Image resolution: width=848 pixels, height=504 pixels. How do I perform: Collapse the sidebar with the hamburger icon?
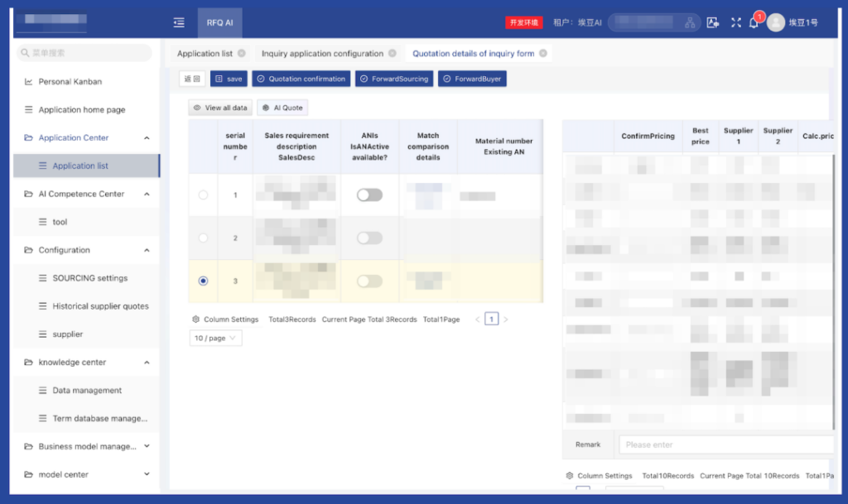[179, 22]
